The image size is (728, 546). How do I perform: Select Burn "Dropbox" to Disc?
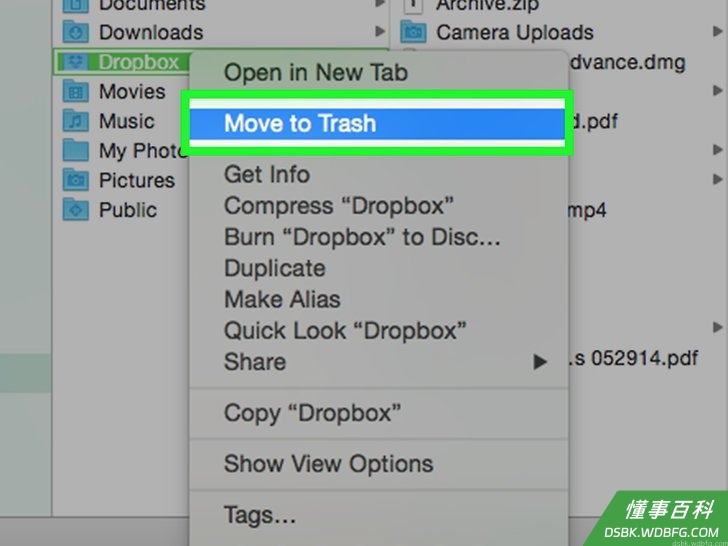coord(378,237)
